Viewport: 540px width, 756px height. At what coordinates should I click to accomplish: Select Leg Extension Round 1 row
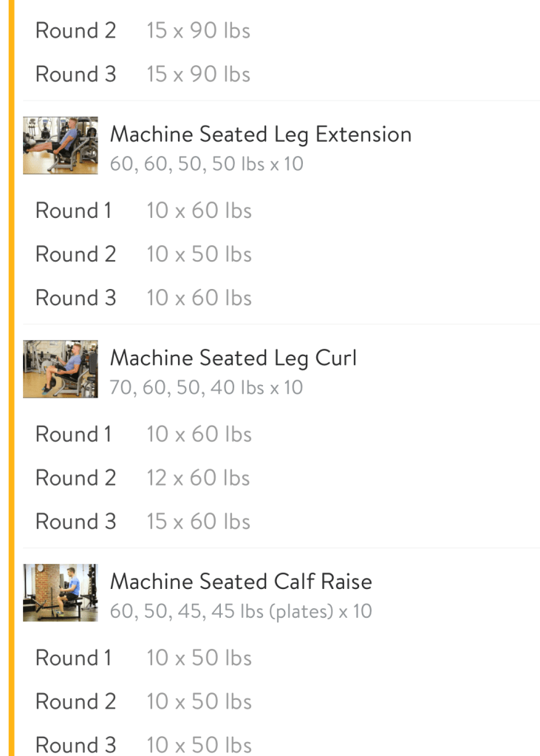(144, 211)
